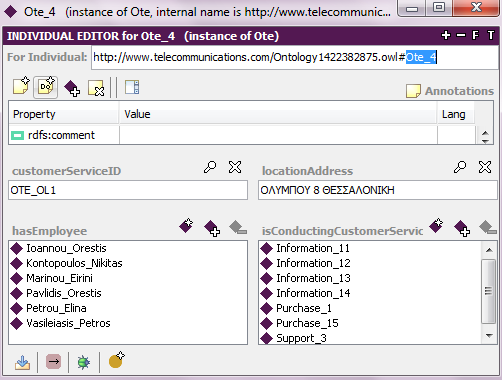Select Pavlidis_Orestis in hasEmployee
The width and height of the screenshot is (502, 380).
point(64,293)
